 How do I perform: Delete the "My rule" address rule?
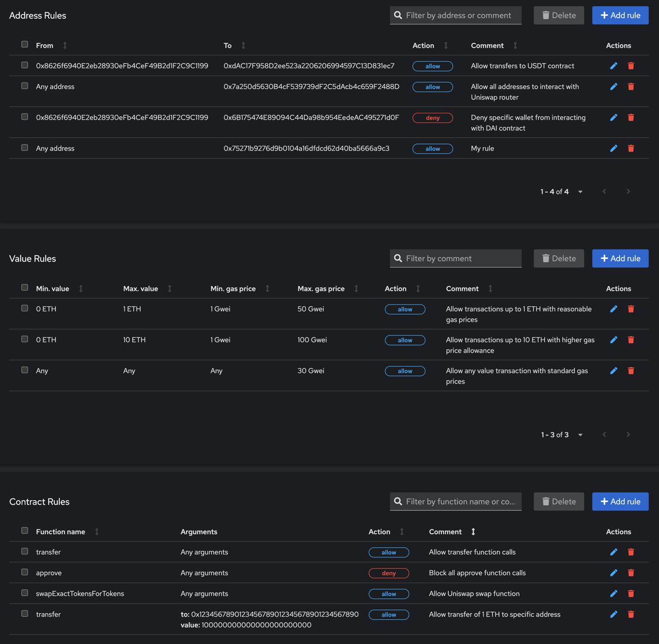pyautogui.click(x=631, y=148)
